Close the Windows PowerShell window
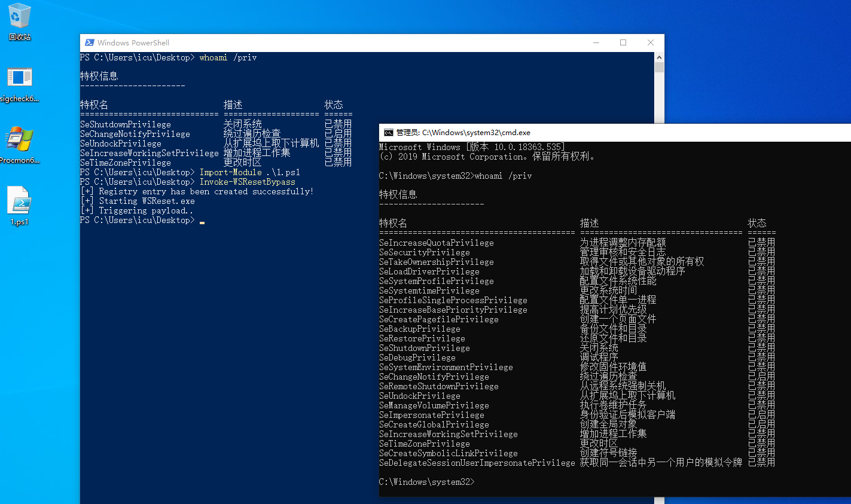This screenshot has width=851, height=504. point(651,42)
